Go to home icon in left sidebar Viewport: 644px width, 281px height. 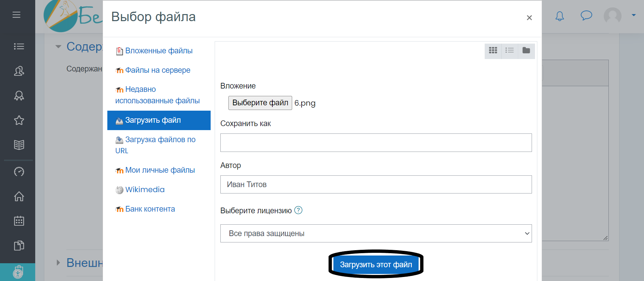point(19,196)
